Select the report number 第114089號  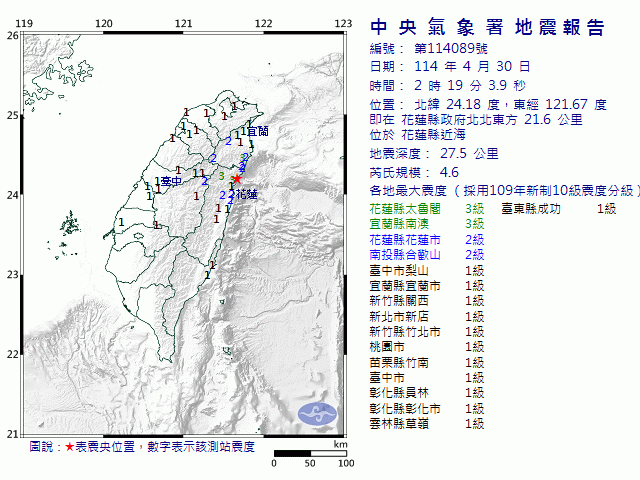[449, 48]
